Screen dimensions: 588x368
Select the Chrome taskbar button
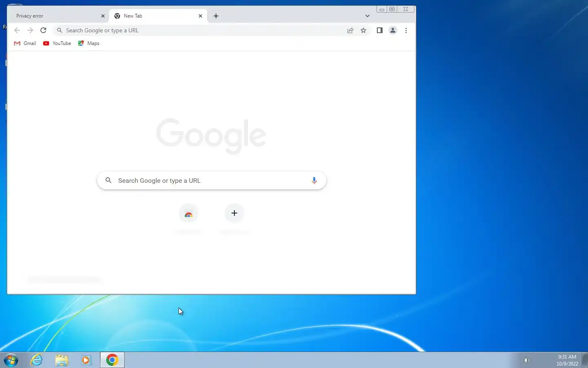pos(112,360)
